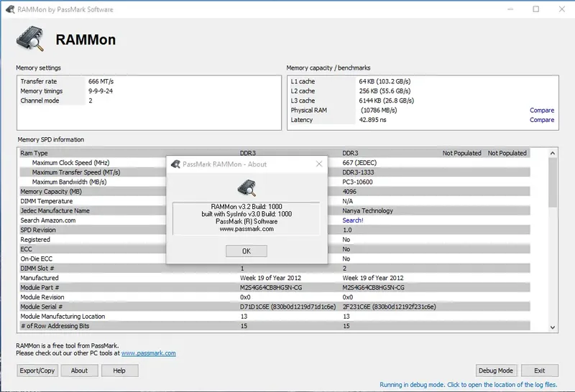This screenshot has width=575, height=392.
Task: Maximize the RAMMon window
Action: pos(535,9)
